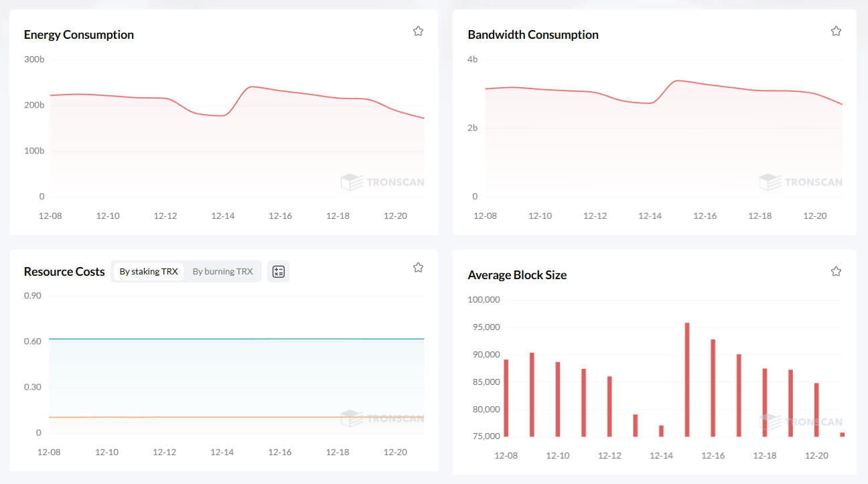Screen dimensions: 868x484
Task: Select the tallest bar in Average Block Size
Action: click(x=687, y=380)
